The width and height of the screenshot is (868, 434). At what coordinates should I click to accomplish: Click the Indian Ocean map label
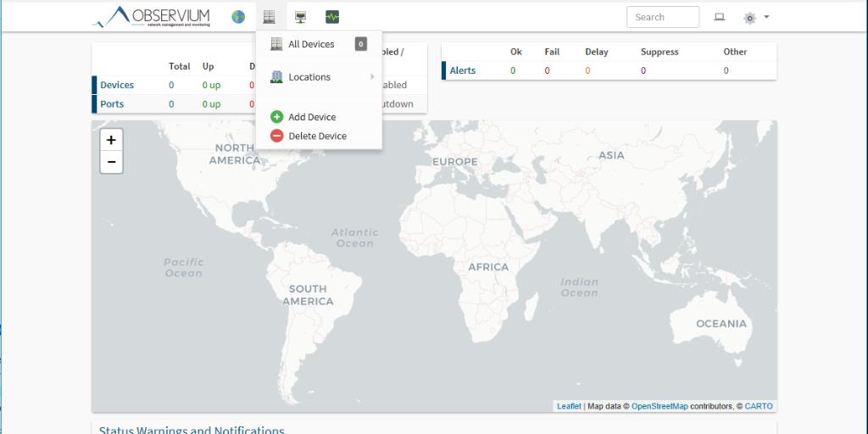pyautogui.click(x=580, y=287)
